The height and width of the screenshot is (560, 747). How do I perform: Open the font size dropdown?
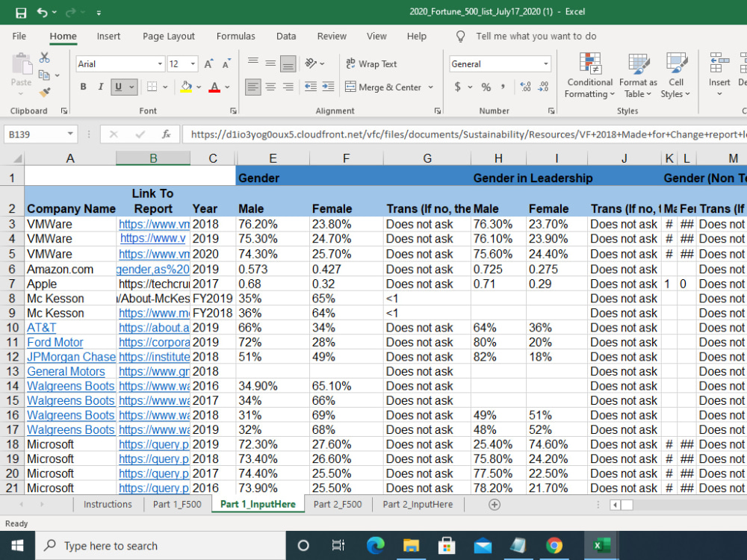click(193, 63)
